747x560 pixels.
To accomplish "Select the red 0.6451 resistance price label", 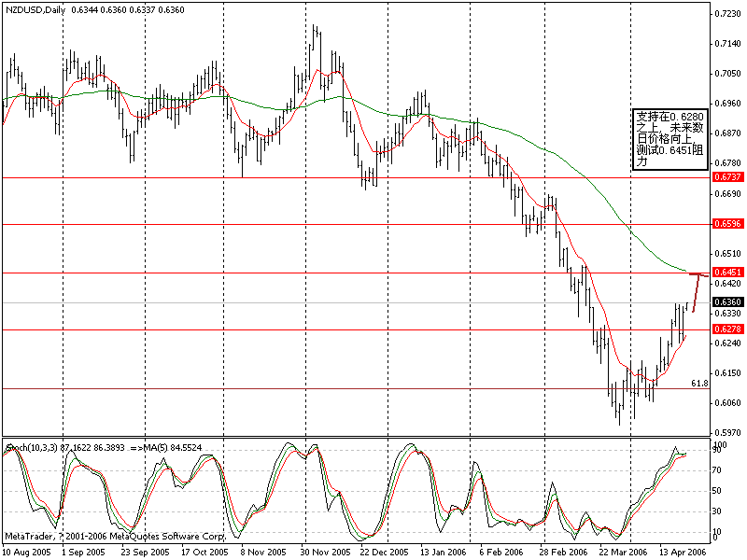I will click(x=728, y=273).
